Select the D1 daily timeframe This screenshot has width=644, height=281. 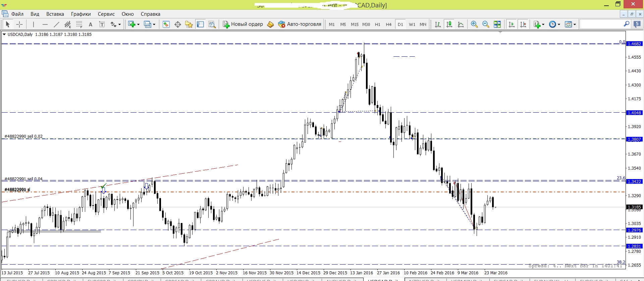point(400,24)
